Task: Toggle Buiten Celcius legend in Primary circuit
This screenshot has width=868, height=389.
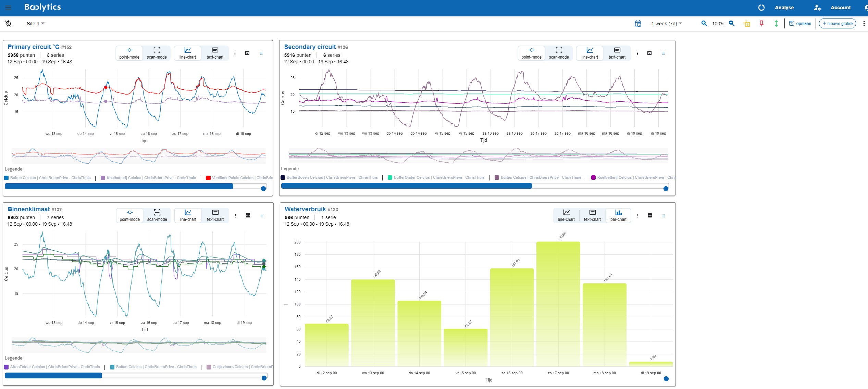Action: [x=48, y=178]
